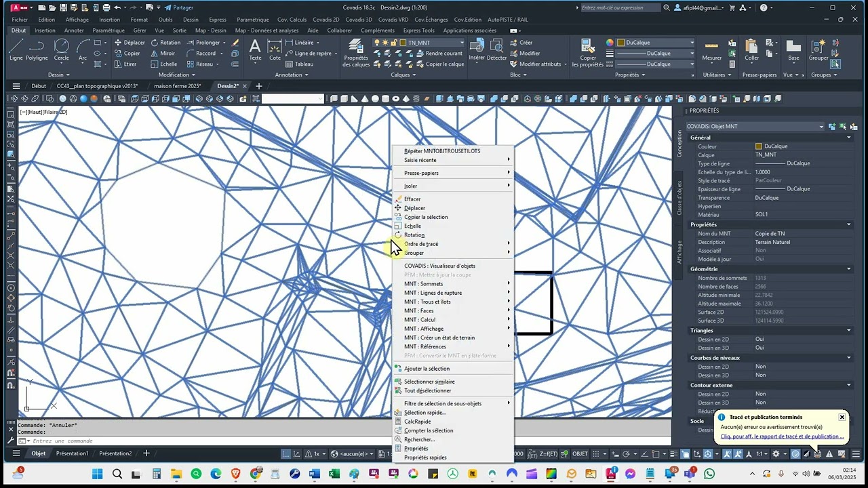Screen dimensions: 868x488
Task: Click Rendre courant layer tool
Action: click(439, 54)
